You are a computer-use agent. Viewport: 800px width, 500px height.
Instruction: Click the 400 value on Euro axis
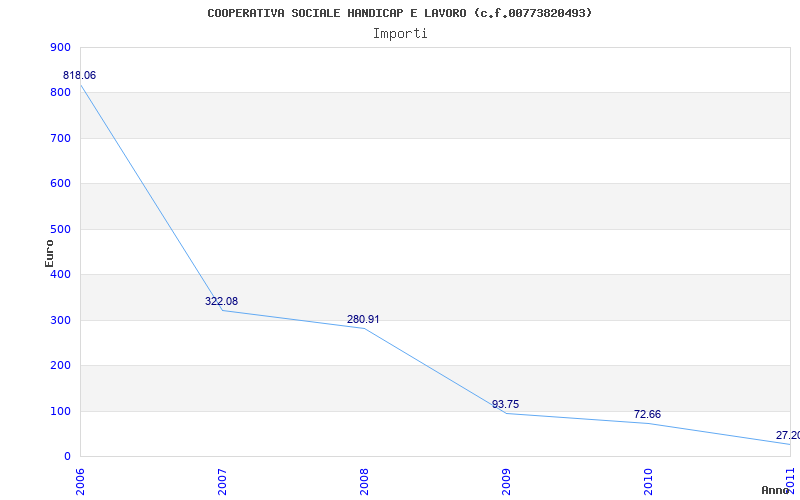click(x=60, y=274)
